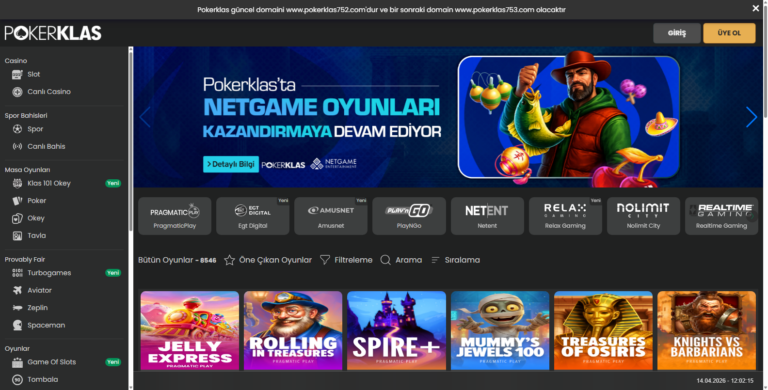Click the ÜYE OL register button

pos(729,33)
